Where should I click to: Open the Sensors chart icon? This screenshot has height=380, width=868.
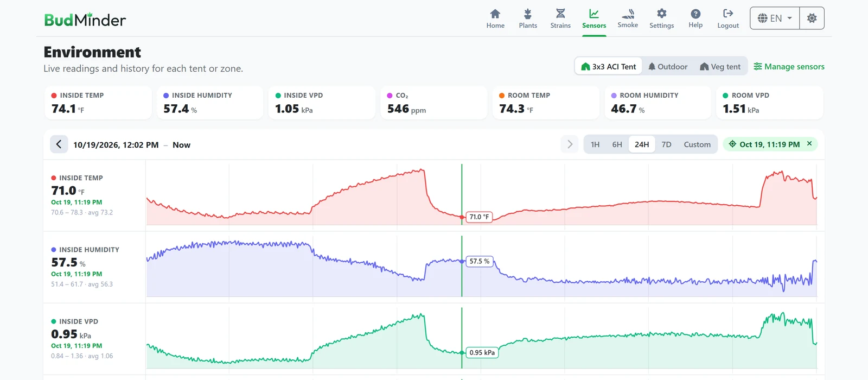(x=594, y=14)
